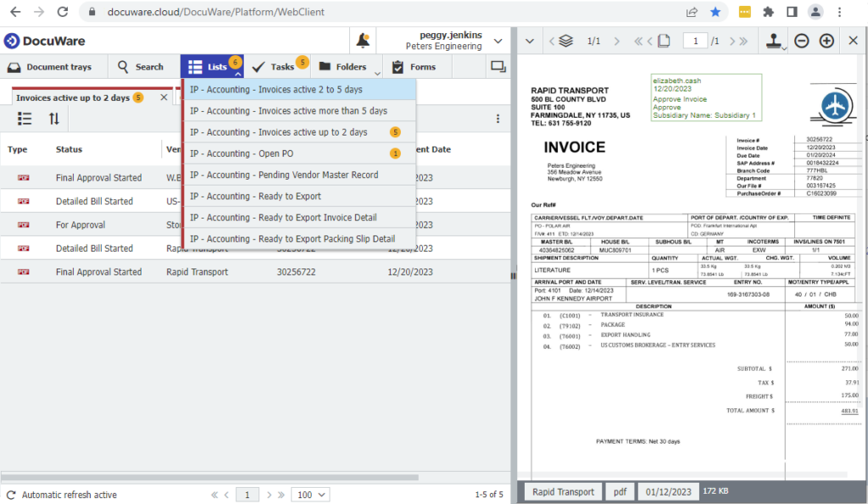Open the Chrome three-dot menu

(x=839, y=12)
